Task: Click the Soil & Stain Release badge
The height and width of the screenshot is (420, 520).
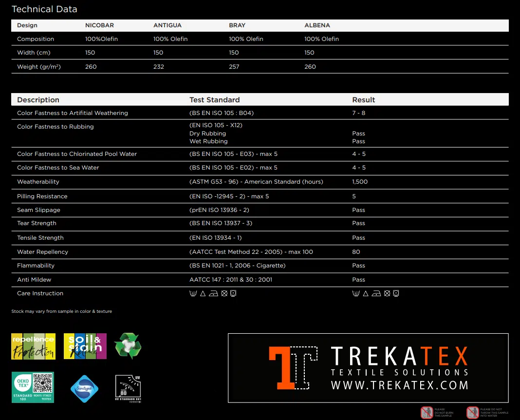Action: (85, 346)
